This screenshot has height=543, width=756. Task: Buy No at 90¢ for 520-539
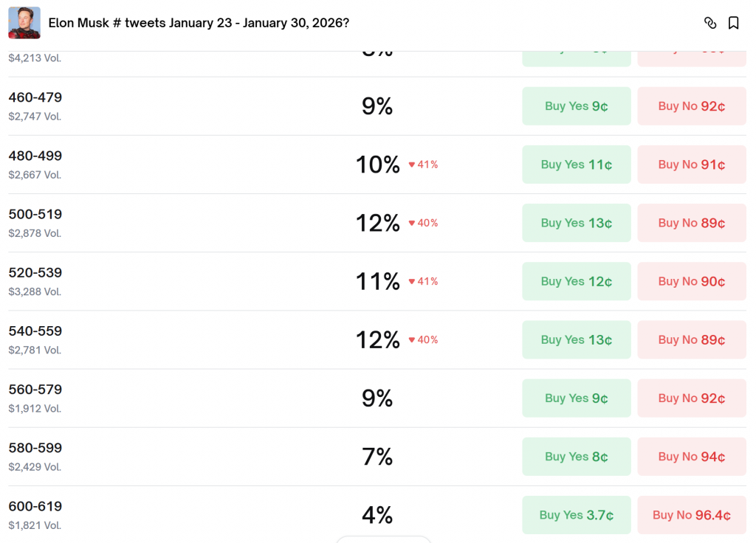[x=692, y=281]
